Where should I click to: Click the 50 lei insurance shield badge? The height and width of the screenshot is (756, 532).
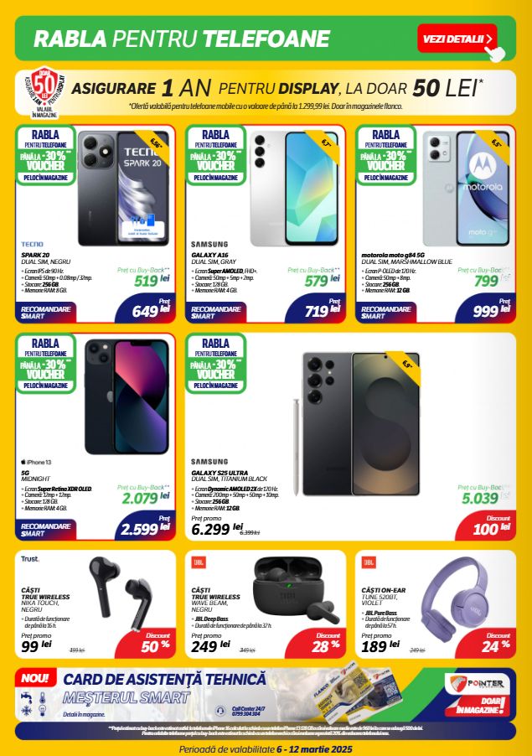(x=44, y=91)
